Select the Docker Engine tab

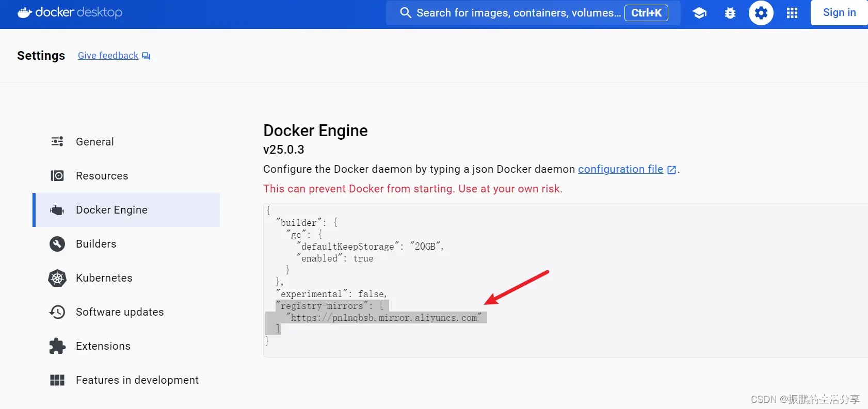coord(126,210)
